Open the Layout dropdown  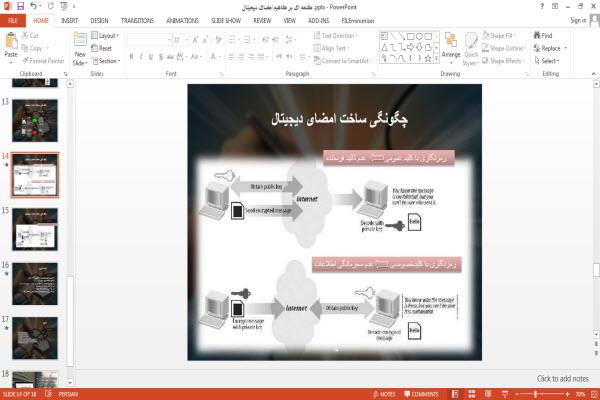[105, 36]
